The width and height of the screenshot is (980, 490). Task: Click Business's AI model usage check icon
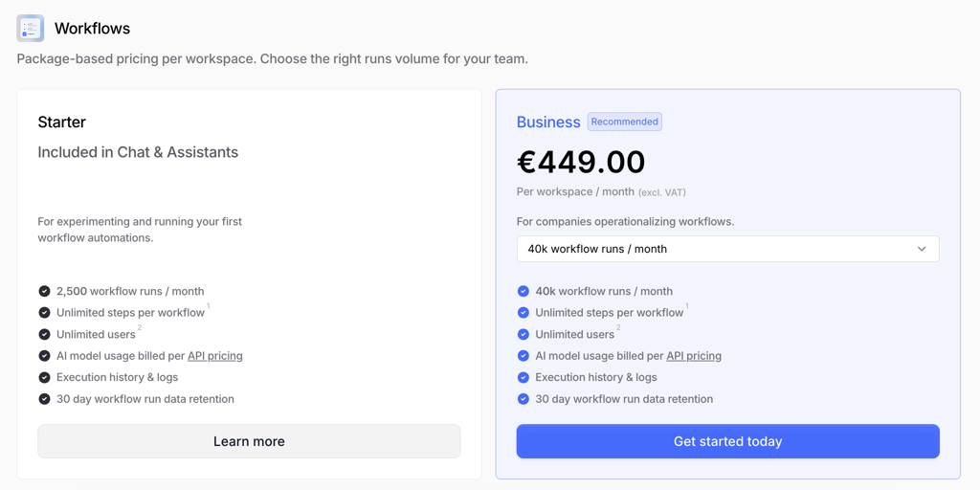(523, 356)
